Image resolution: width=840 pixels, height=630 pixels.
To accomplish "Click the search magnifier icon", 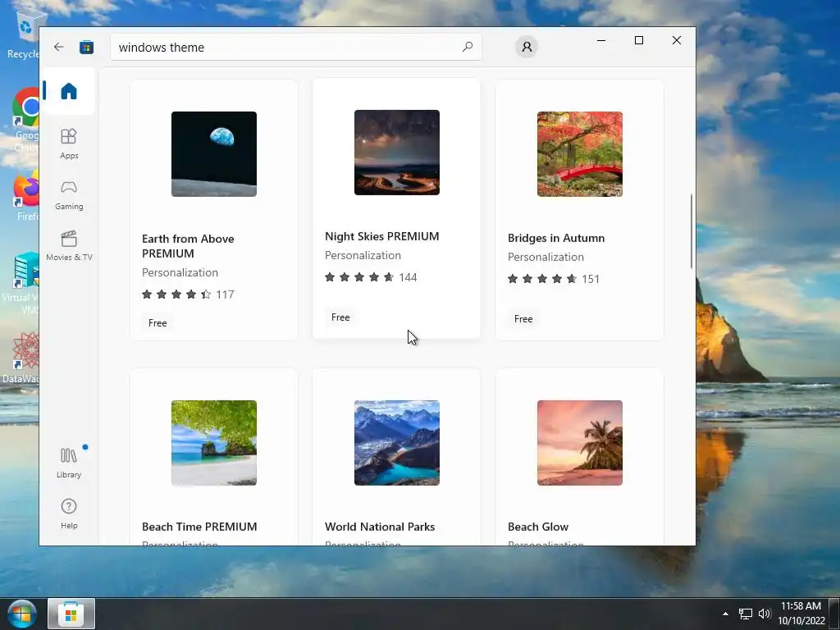I will point(467,47).
